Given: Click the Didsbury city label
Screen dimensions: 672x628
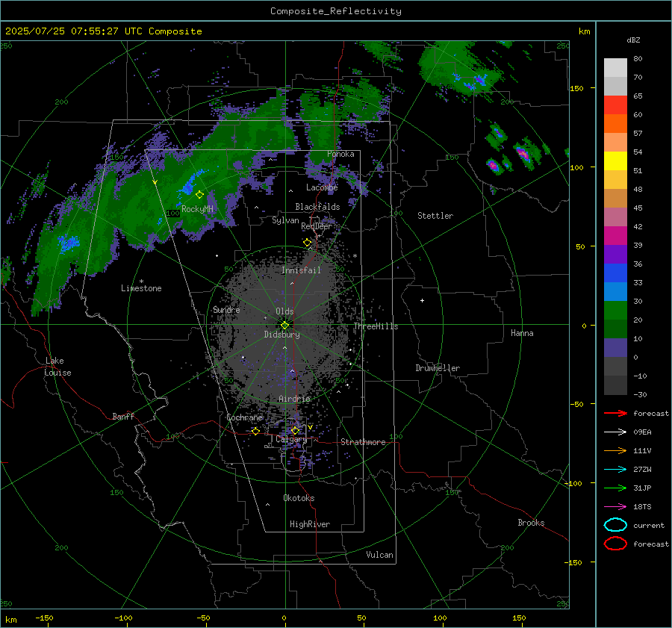Looking at the screenshot, I should click(x=281, y=335).
